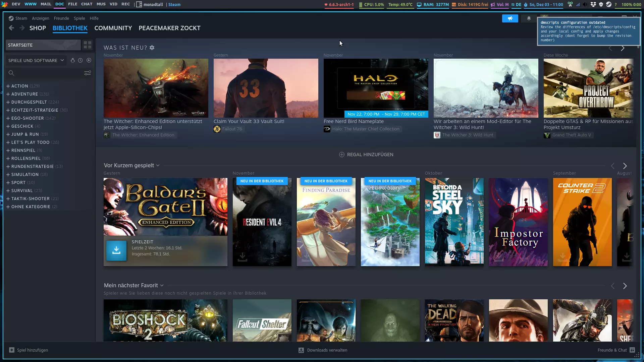Click add shelf plus icon
The image size is (644, 362).
click(342, 155)
